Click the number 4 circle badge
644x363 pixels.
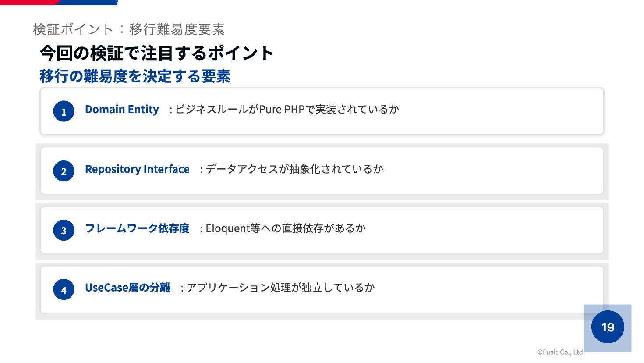64,289
